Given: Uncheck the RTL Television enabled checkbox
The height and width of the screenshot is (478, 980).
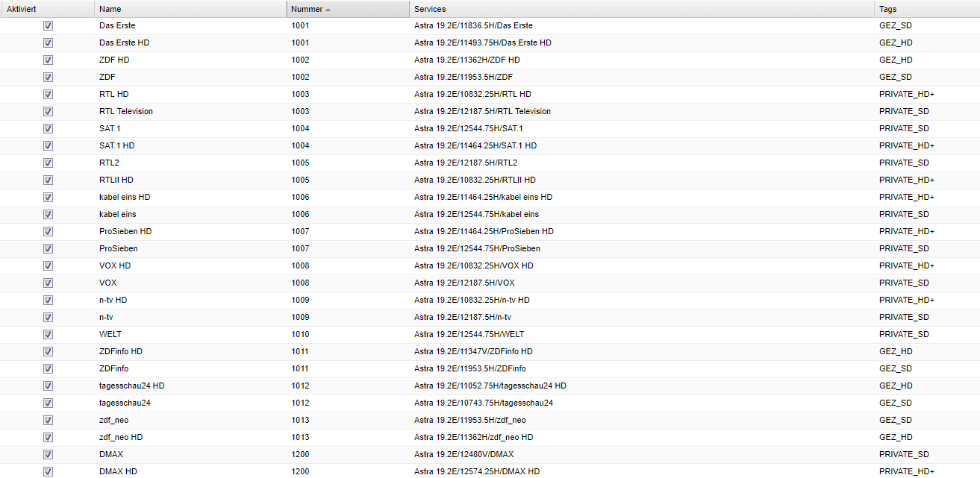Looking at the screenshot, I should tap(48, 111).
